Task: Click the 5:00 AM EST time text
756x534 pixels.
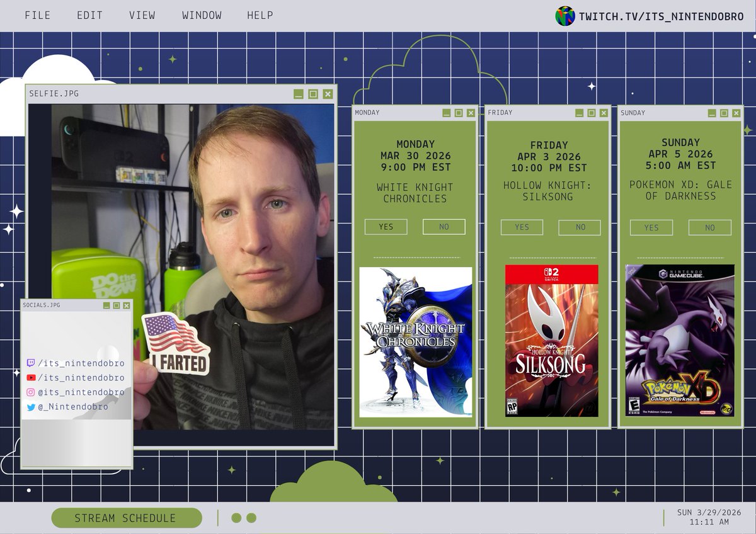Action: pyautogui.click(x=681, y=166)
